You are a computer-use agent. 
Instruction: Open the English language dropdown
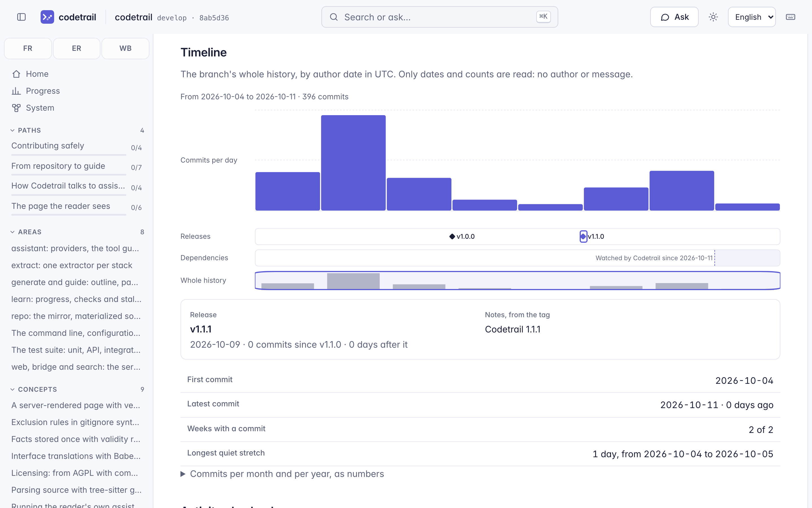(x=752, y=17)
